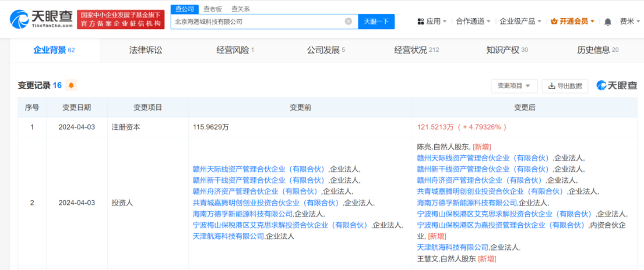Click the date cell in the 投资人 row
This screenshot has height=270, width=644.
click(x=77, y=202)
